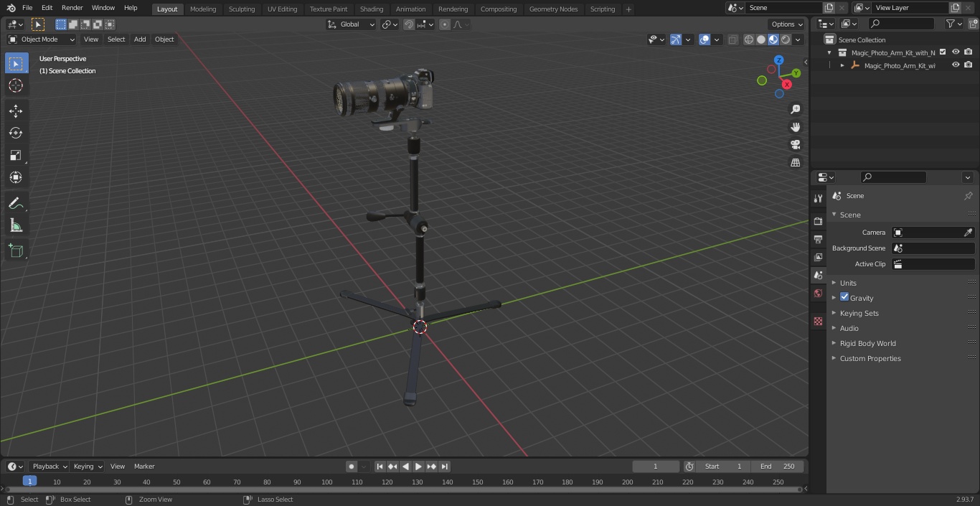This screenshot has height=506, width=980.
Task: Switch perspective/orthographic with the grid gizmo
Action: pyautogui.click(x=795, y=162)
